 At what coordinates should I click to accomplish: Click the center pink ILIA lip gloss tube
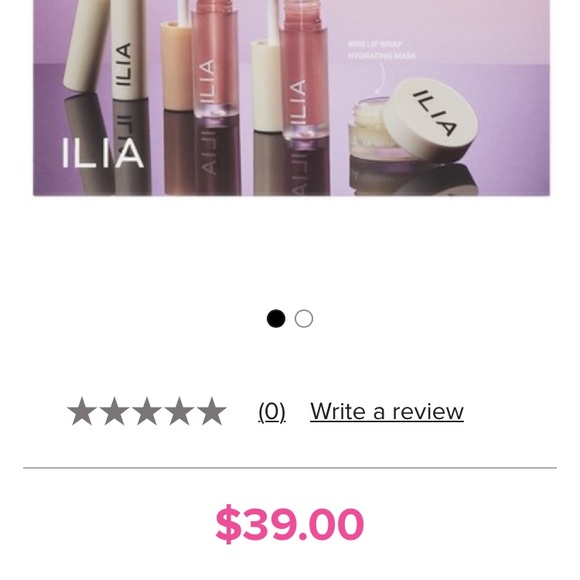click(x=214, y=59)
